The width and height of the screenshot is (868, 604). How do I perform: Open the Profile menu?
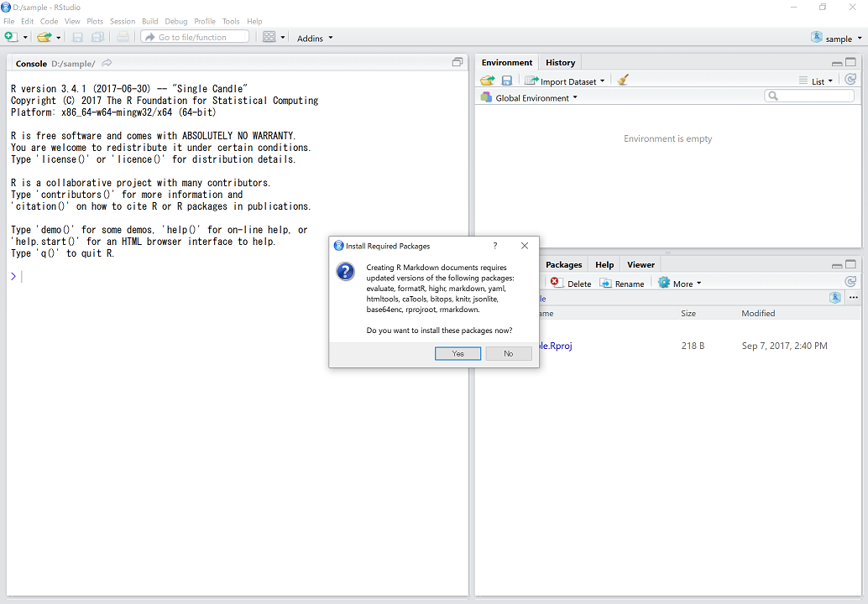pyautogui.click(x=205, y=21)
